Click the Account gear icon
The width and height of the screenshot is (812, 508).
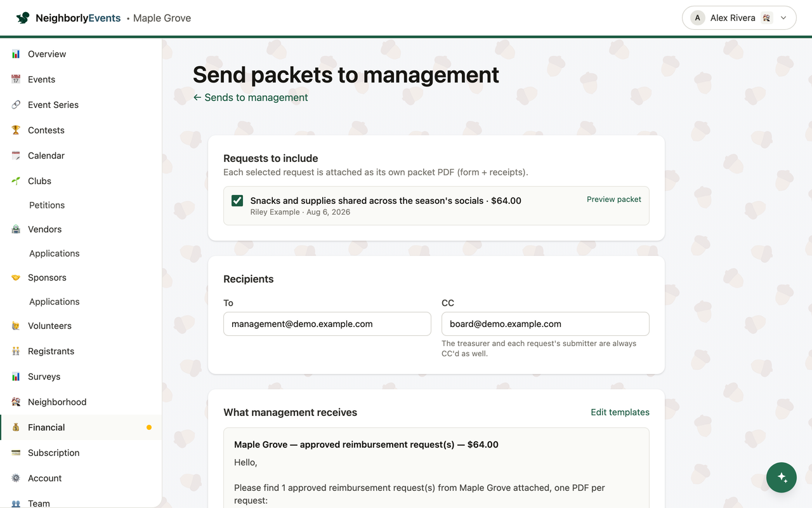pyautogui.click(x=16, y=478)
